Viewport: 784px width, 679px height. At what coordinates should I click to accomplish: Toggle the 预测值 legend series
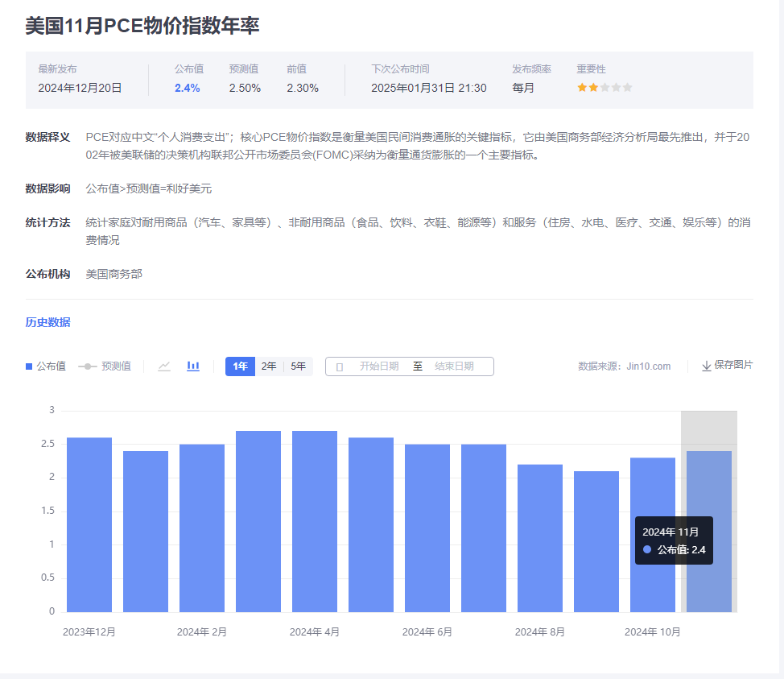coord(105,366)
